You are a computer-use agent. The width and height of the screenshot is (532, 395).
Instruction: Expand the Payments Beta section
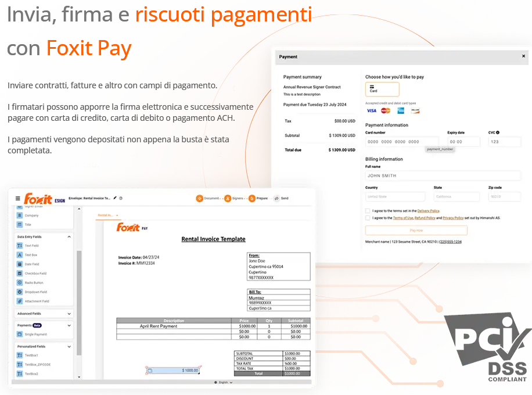pyautogui.click(x=69, y=325)
